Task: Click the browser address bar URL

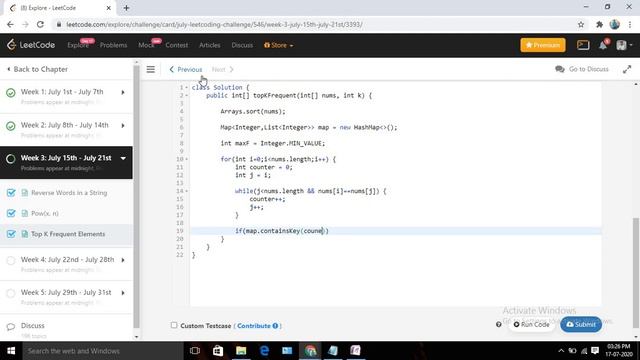Action: (x=214, y=24)
